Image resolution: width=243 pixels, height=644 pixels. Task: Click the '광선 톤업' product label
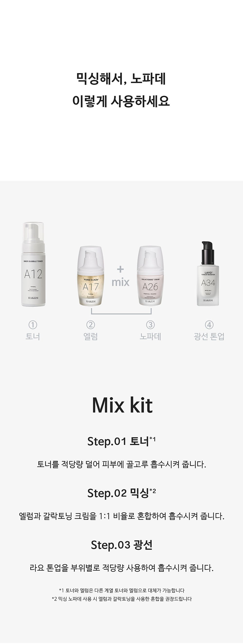click(209, 336)
